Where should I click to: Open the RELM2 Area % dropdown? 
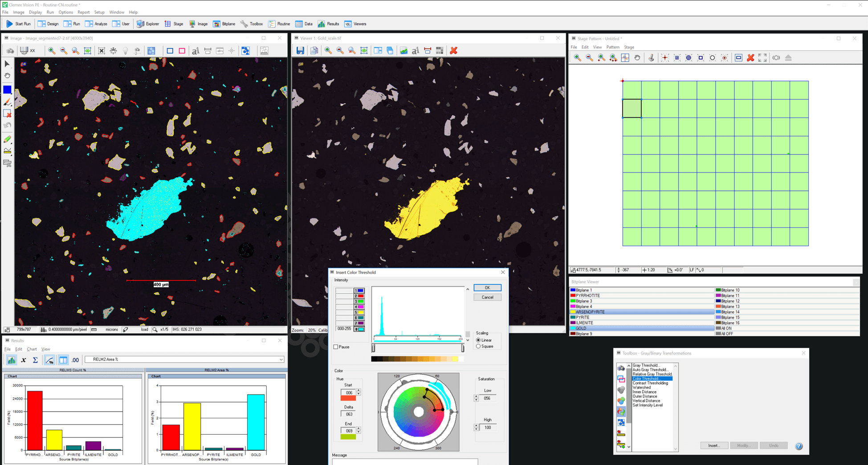click(281, 360)
